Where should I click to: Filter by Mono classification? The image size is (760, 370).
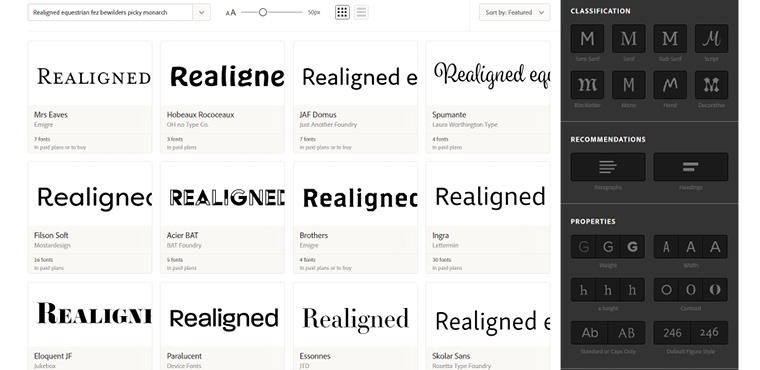629,85
